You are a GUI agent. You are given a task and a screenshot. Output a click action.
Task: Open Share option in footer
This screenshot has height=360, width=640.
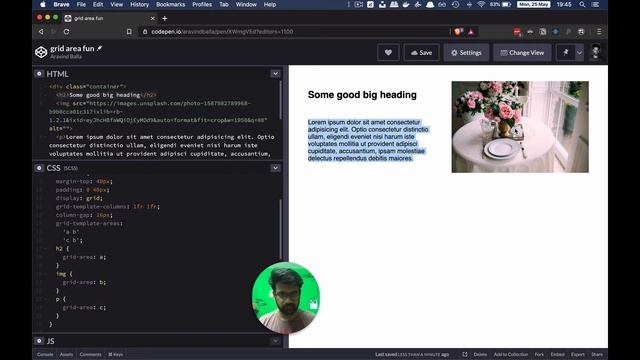597,354
